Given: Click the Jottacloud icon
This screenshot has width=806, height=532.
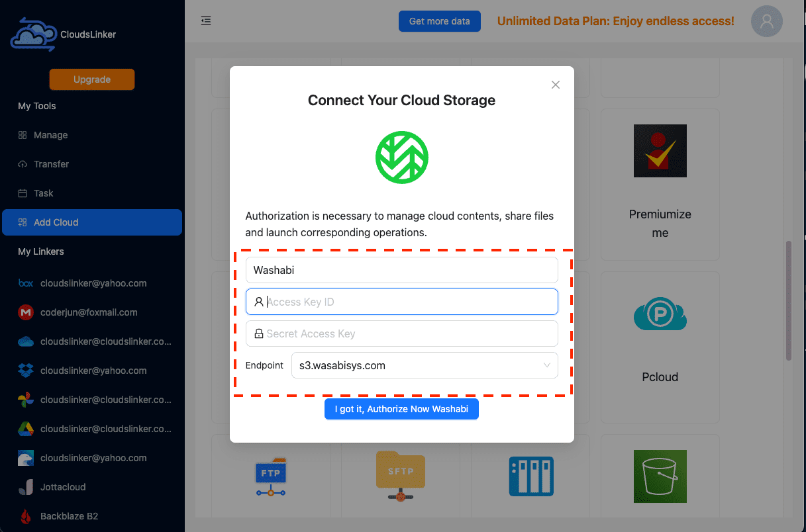Looking at the screenshot, I should 26,487.
